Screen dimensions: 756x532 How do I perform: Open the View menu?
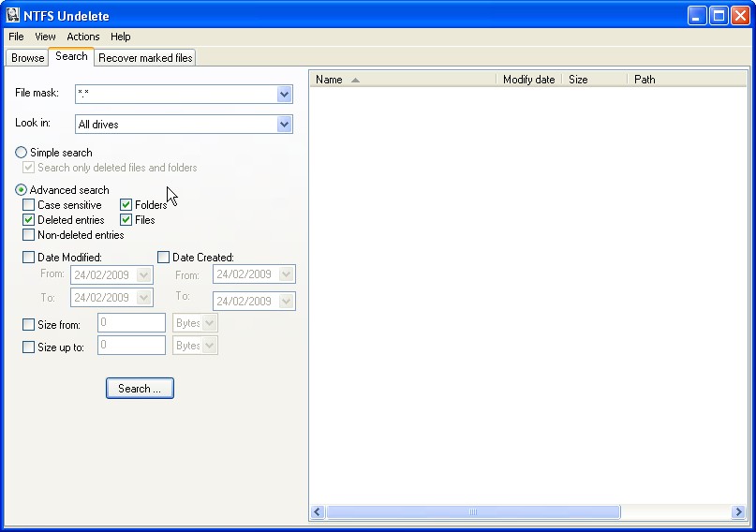coord(45,37)
